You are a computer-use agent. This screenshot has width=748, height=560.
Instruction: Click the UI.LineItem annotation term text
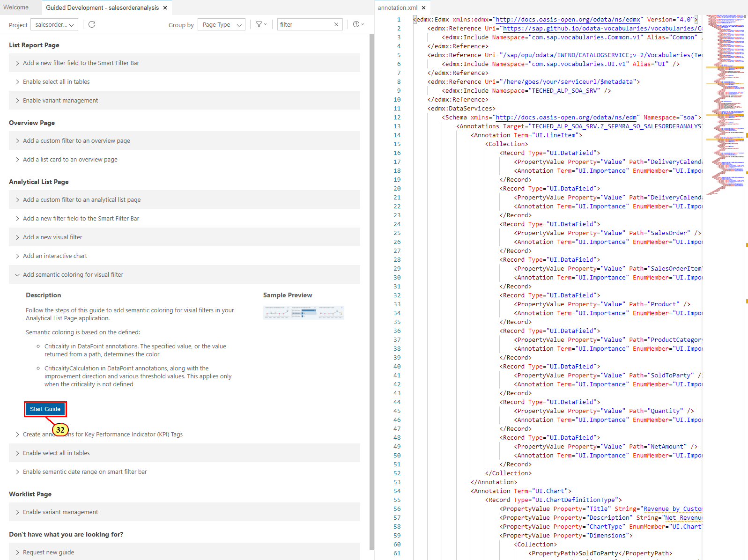555,135
